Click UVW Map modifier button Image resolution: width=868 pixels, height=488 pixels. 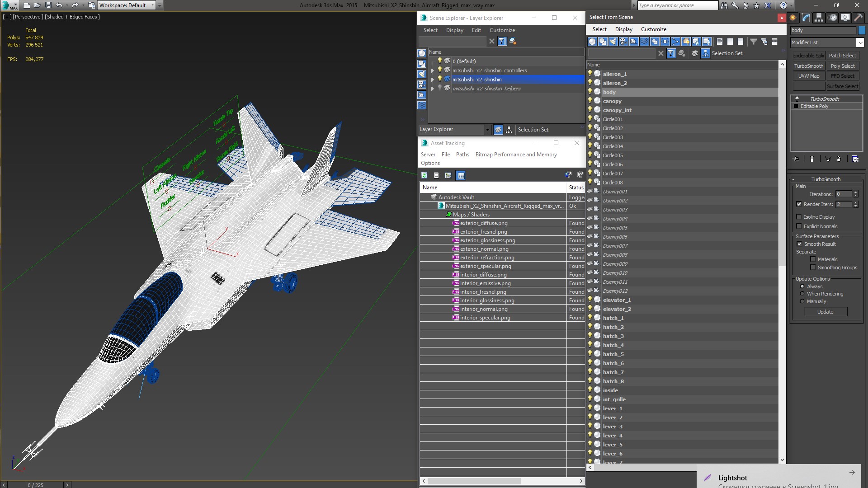coord(808,76)
